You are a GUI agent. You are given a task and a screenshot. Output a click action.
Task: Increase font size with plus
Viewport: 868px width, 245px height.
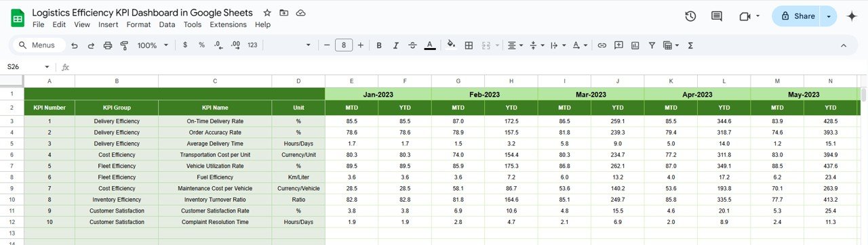pos(360,45)
